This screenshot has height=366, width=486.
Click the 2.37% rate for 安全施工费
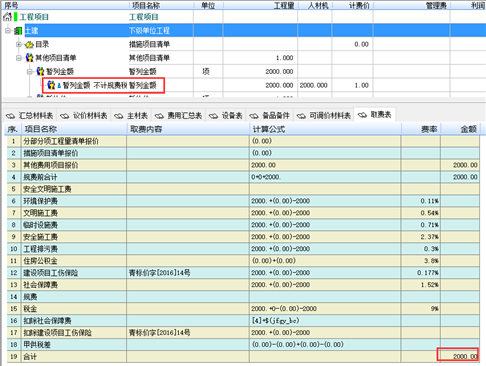[421, 237]
